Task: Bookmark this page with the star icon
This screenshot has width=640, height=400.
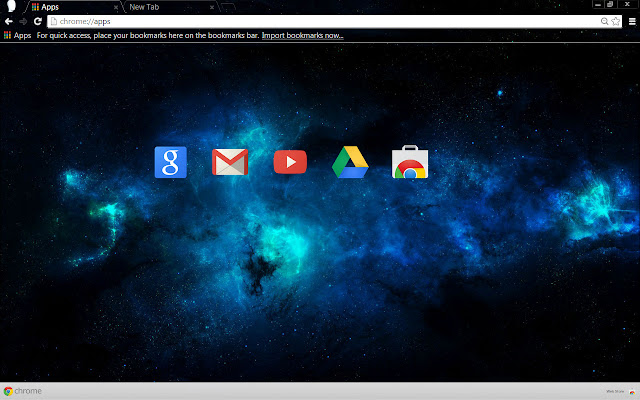Action: [x=616, y=21]
